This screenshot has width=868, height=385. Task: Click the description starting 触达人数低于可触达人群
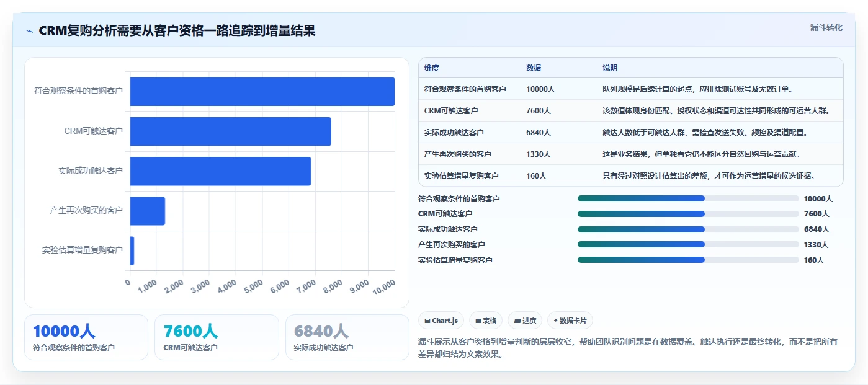[705, 133]
